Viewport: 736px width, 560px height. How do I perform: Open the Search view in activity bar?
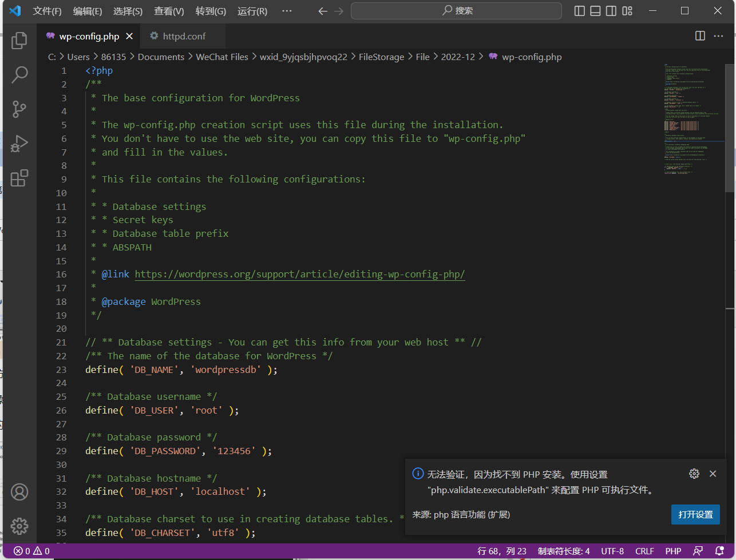19,74
